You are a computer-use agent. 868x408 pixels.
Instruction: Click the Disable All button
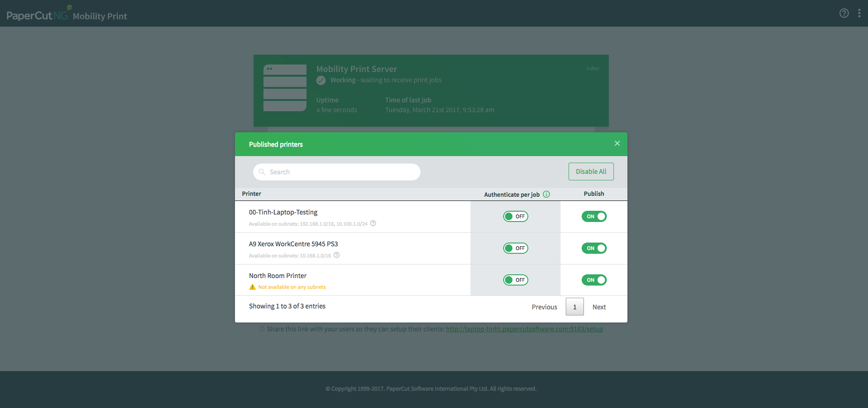click(x=591, y=172)
